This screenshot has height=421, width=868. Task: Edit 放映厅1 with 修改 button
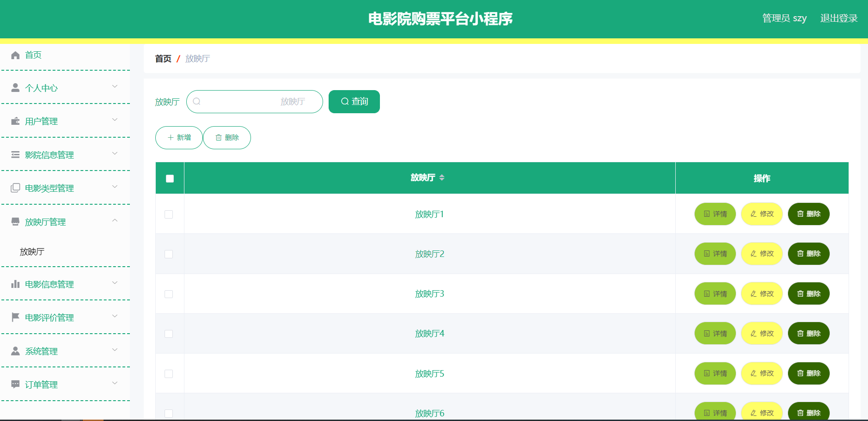(x=762, y=214)
